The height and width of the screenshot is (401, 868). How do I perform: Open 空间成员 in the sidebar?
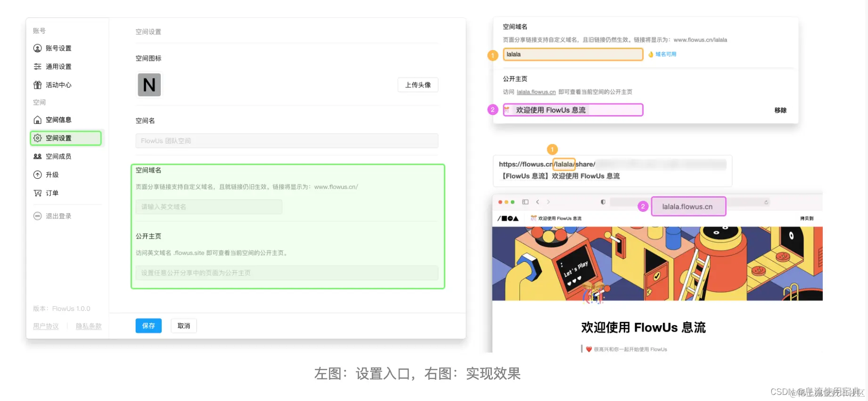click(x=58, y=156)
